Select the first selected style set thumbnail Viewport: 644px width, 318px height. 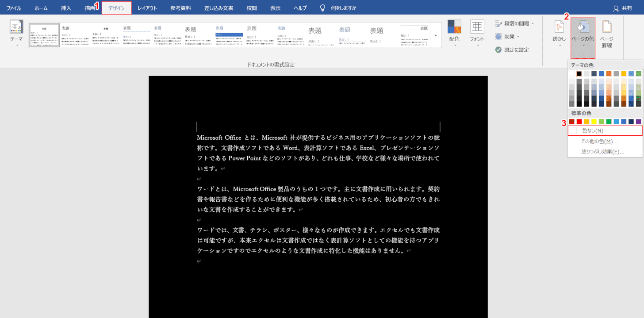click(x=44, y=35)
